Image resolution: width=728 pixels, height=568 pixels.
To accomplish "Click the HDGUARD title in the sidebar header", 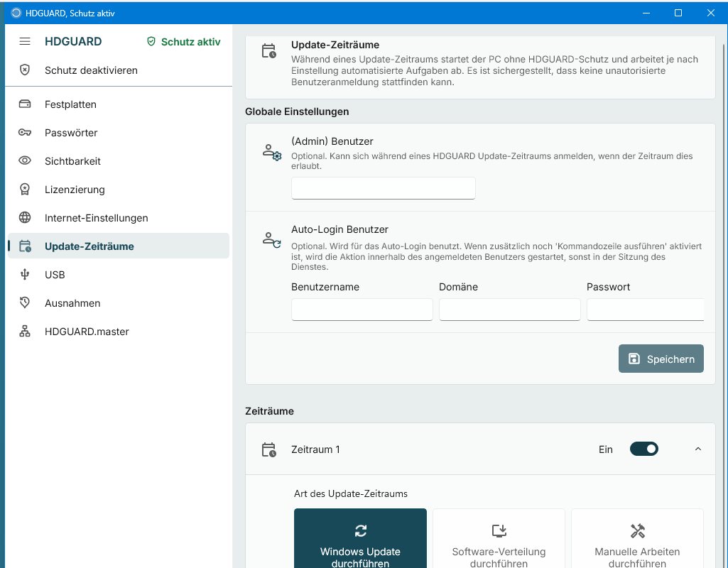I will pyautogui.click(x=73, y=41).
